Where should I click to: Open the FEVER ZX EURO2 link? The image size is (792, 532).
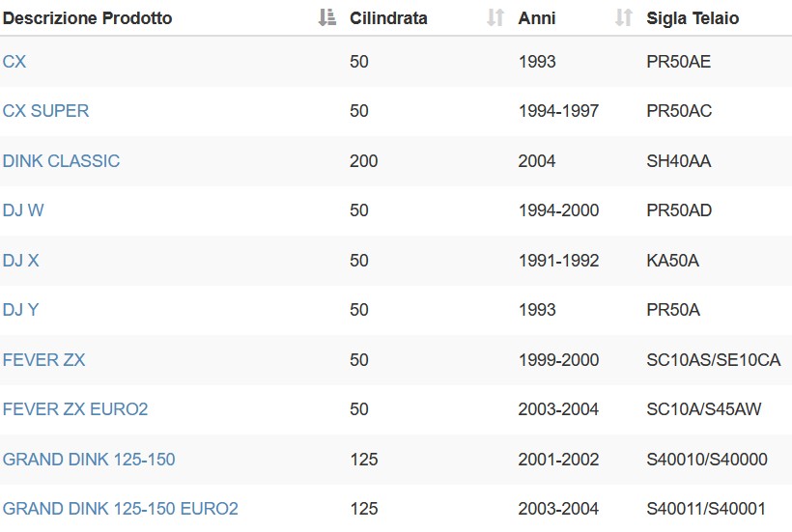pyautogui.click(x=75, y=409)
